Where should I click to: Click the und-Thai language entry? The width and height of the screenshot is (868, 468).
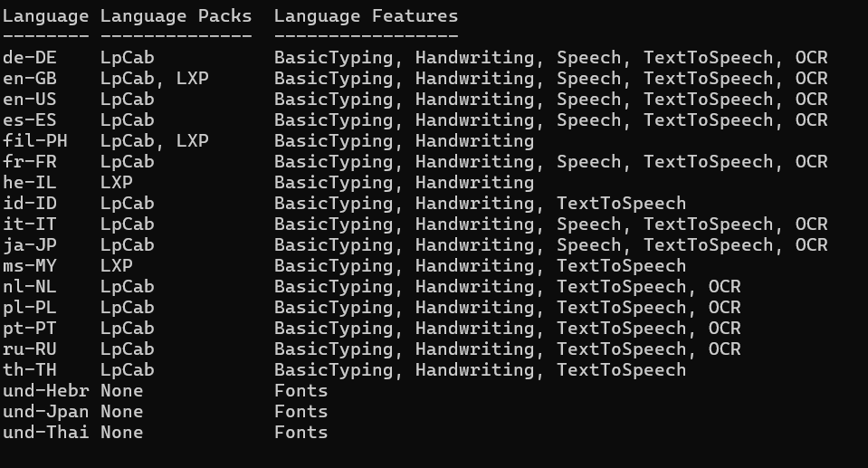(x=45, y=433)
